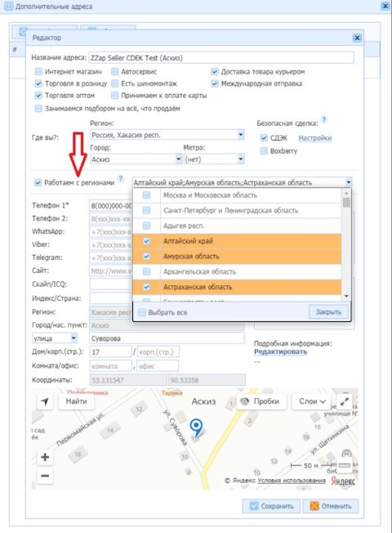Select Москва и Московская область entry
Image resolution: width=392 pixels, height=533 pixels.
pos(237,195)
